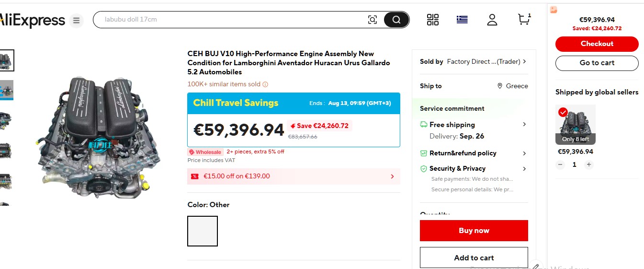
Task: Open the hamburger categories menu
Action: click(76, 21)
